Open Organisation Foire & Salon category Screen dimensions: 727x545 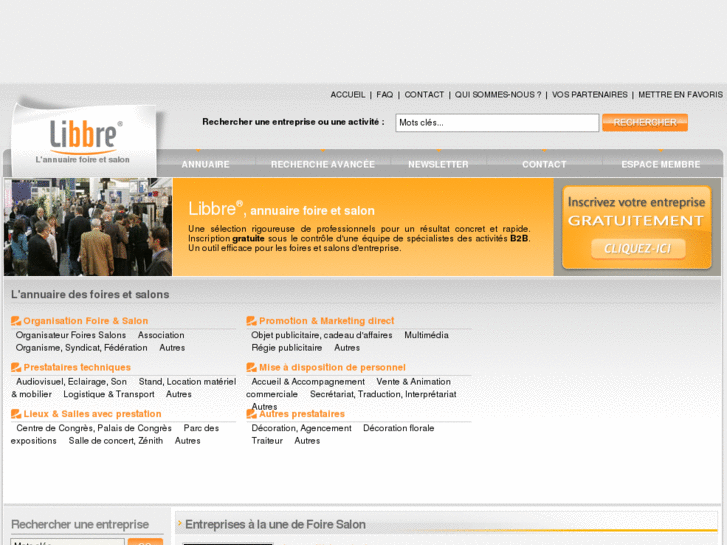tap(86, 321)
